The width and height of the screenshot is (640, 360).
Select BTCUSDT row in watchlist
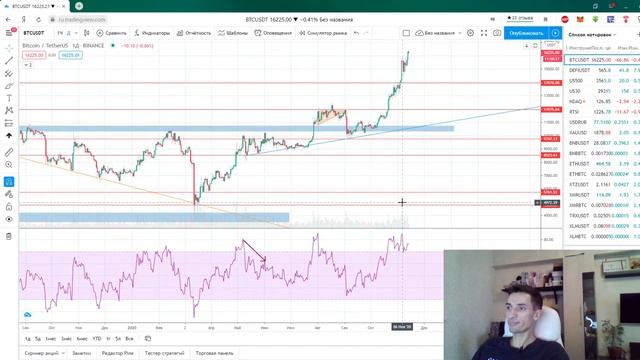click(602, 60)
